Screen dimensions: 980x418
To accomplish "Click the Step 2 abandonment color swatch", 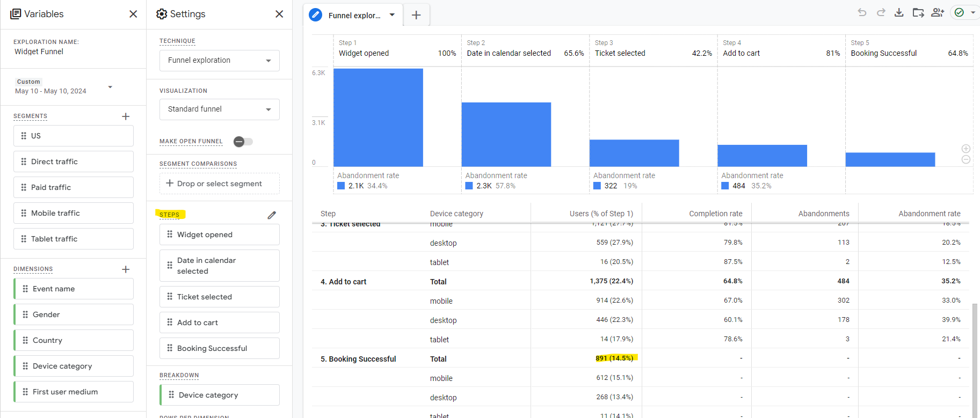I will 469,186.
